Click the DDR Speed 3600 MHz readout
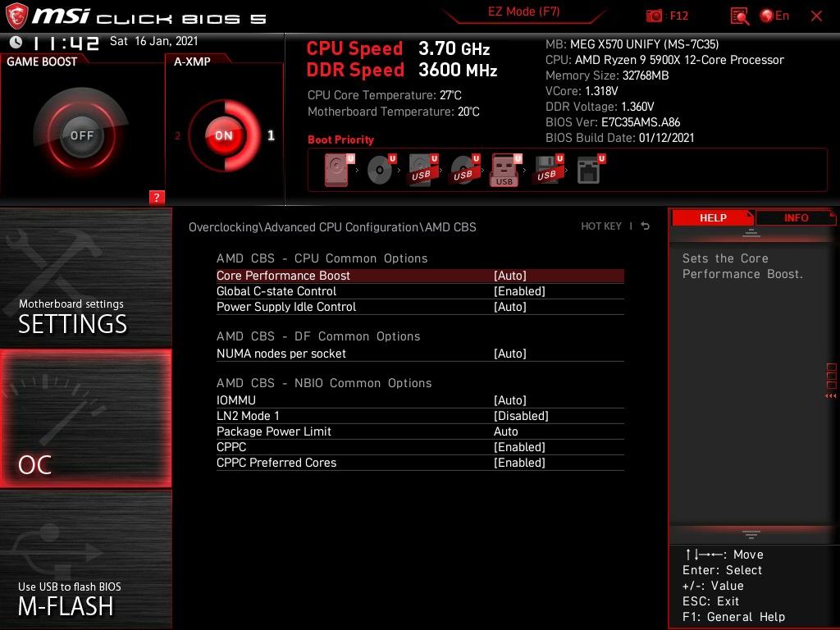This screenshot has height=630, width=840. pos(402,70)
